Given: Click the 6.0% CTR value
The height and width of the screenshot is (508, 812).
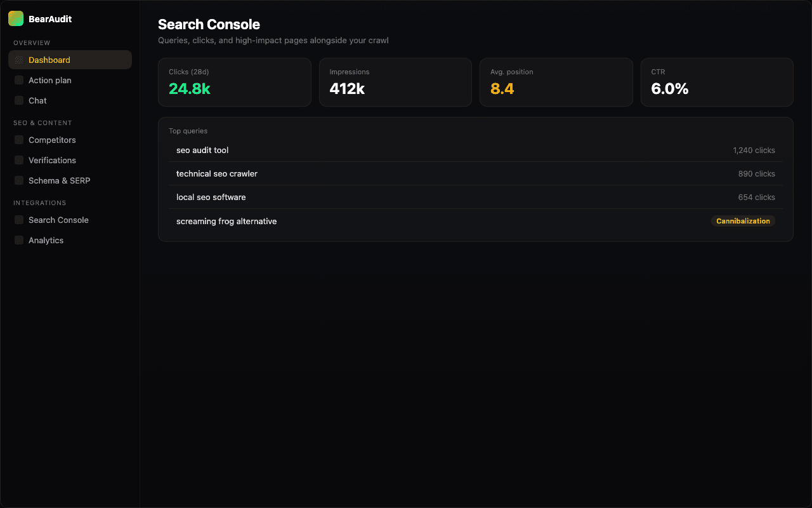Looking at the screenshot, I should tap(670, 89).
